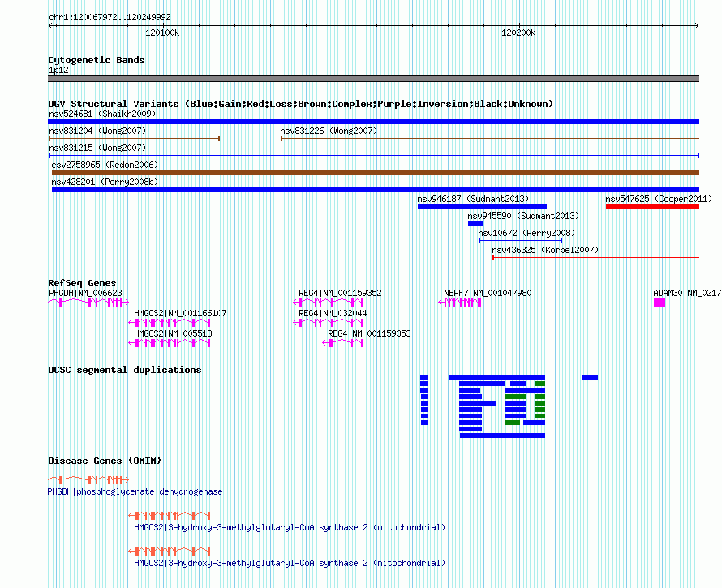Click the REG4|NM_001159352 gene label
Image resolution: width=722 pixels, height=588 pixels.
(340, 293)
